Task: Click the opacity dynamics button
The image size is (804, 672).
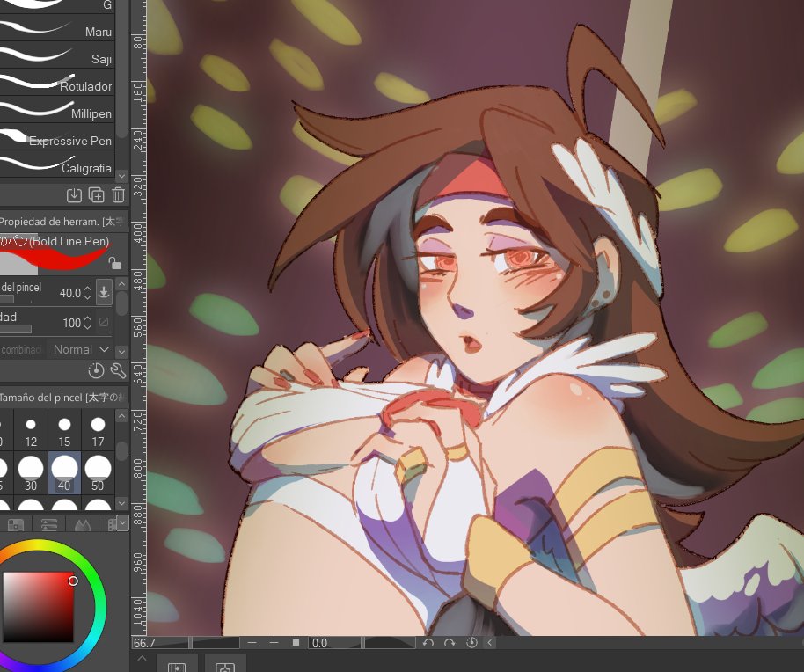Action: (104, 322)
